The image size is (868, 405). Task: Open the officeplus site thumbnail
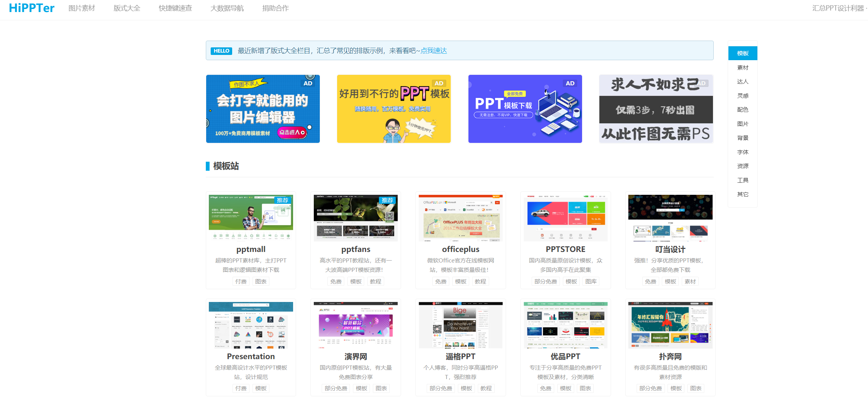pyautogui.click(x=461, y=218)
